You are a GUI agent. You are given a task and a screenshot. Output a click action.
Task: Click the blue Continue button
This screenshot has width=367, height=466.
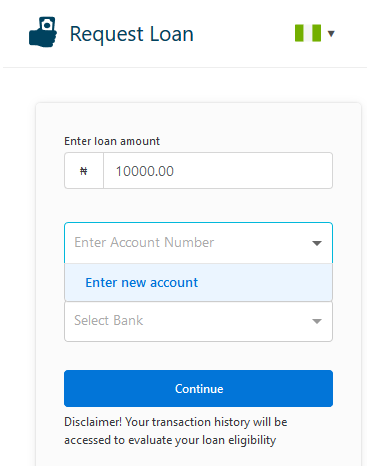pos(198,388)
